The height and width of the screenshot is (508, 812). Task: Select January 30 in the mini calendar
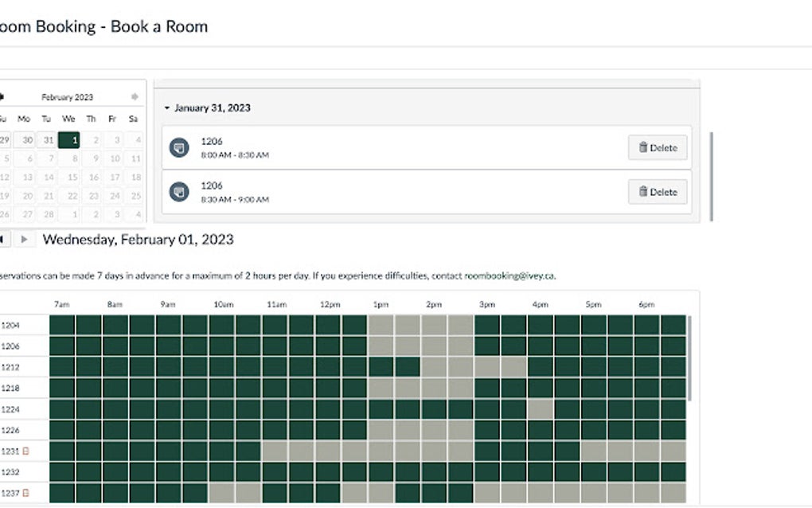coord(26,140)
